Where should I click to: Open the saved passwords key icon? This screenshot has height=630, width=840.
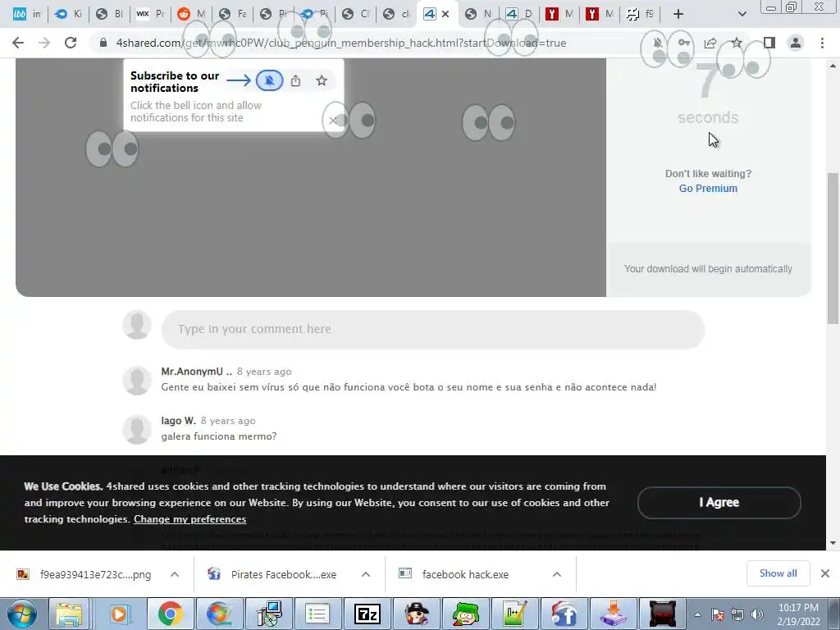tap(684, 43)
